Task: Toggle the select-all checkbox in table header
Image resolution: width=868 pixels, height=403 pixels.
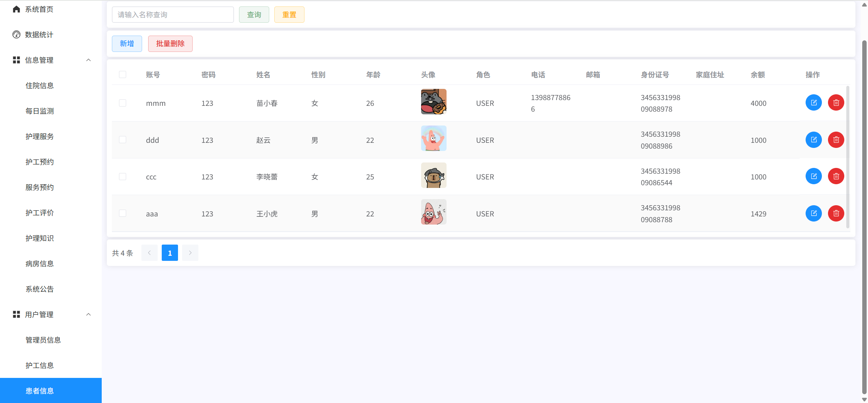Action: pos(122,75)
